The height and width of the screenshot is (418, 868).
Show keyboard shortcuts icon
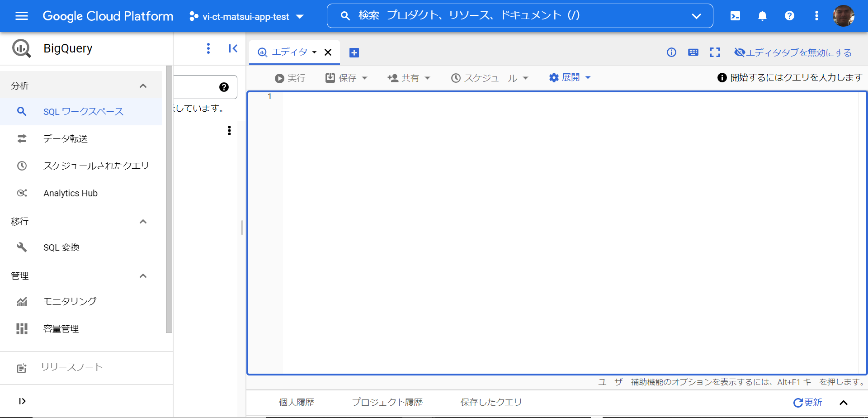pyautogui.click(x=693, y=52)
